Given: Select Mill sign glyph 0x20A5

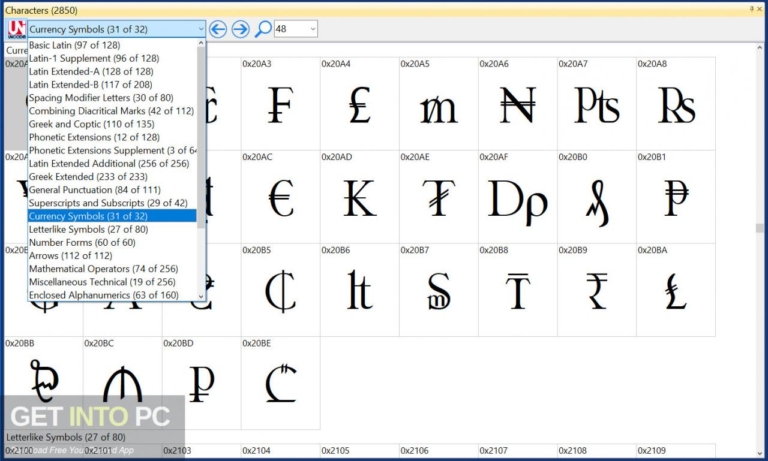Looking at the screenshot, I should pos(438,103).
